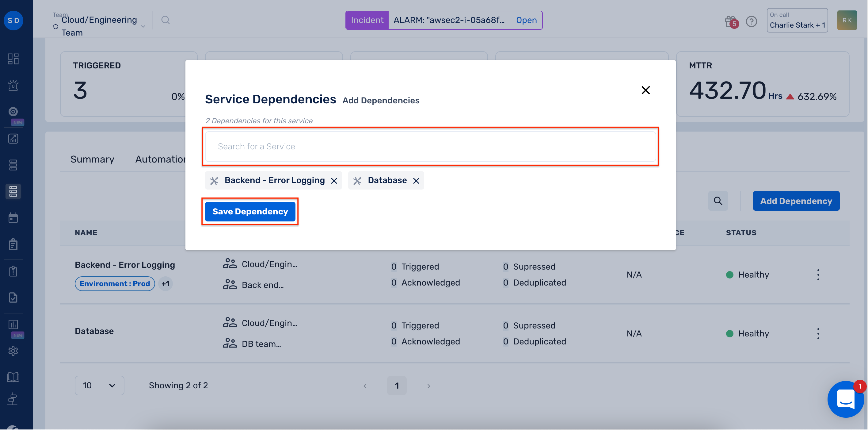This screenshot has height=430, width=868.
Task: Open the Database row's three-dot menu
Action: [x=818, y=334]
